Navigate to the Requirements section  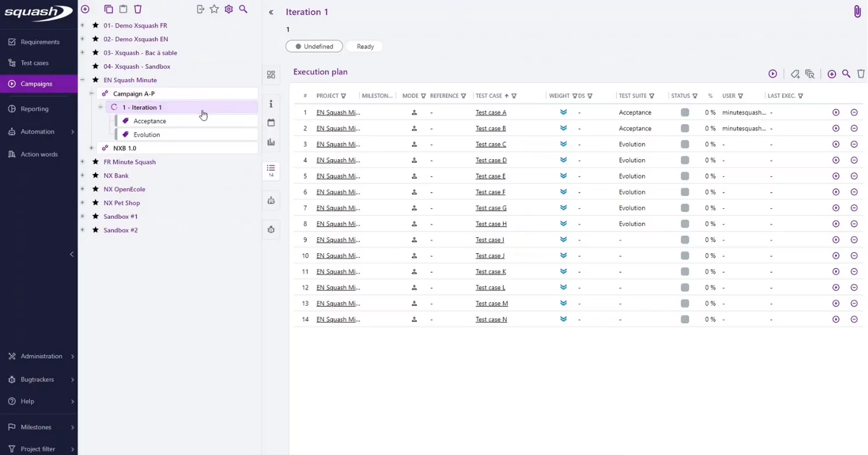pyautogui.click(x=38, y=41)
